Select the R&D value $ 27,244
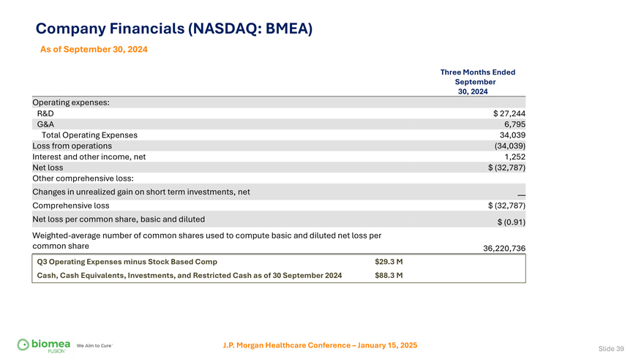 [x=509, y=113]
